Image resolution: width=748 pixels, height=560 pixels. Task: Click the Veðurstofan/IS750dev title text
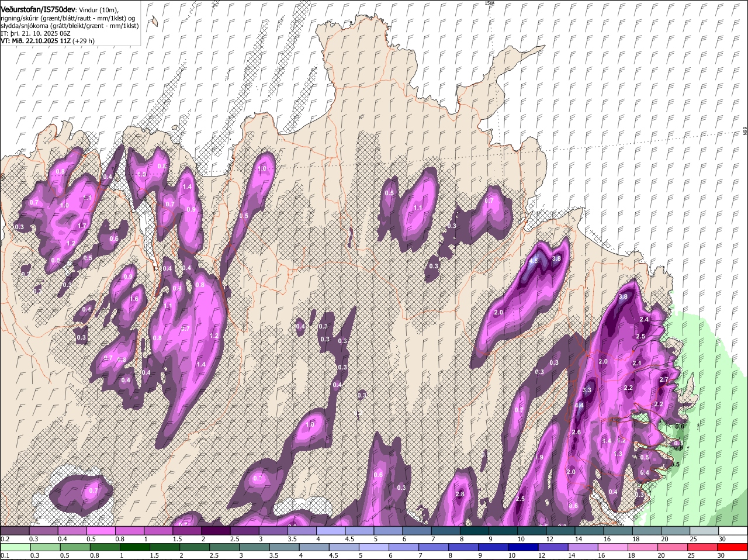[38, 9]
